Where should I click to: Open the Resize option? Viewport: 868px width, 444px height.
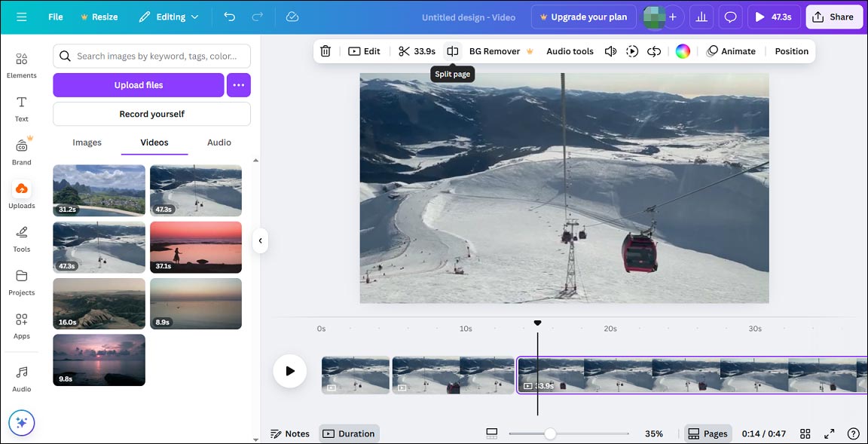pyautogui.click(x=99, y=17)
